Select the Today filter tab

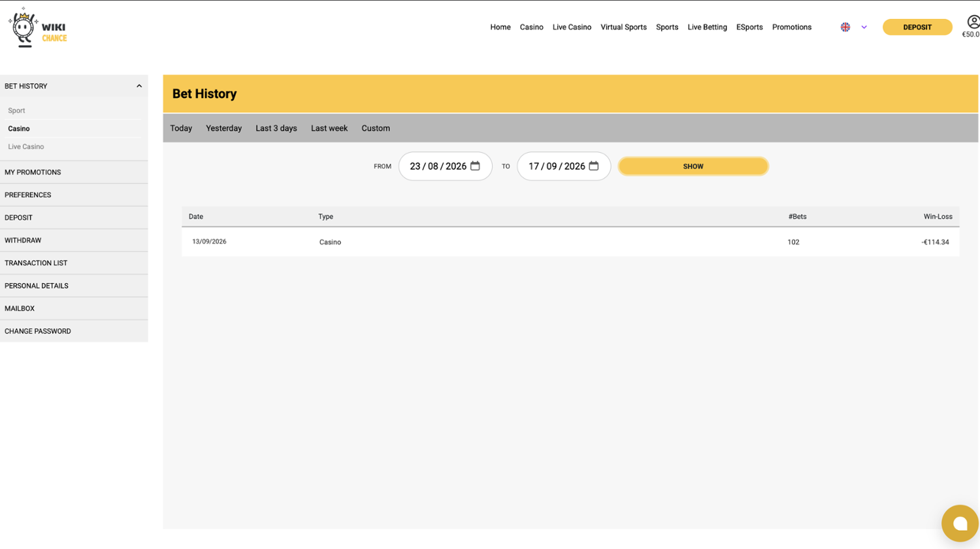(181, 128)
